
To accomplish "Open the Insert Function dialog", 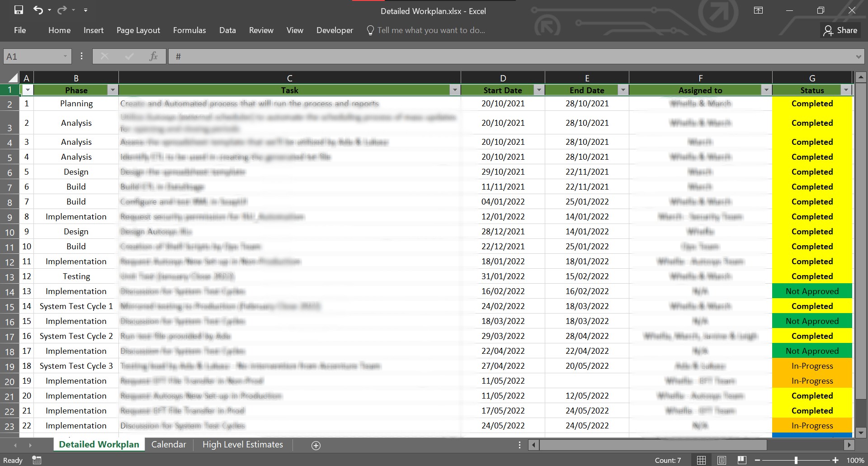I will pos(154,57).
